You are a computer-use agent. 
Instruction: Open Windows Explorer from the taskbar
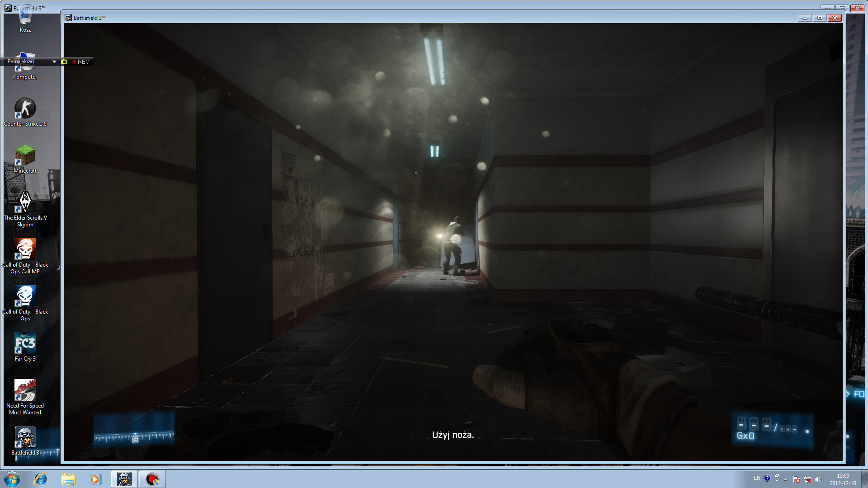click(x=68, y=479)
